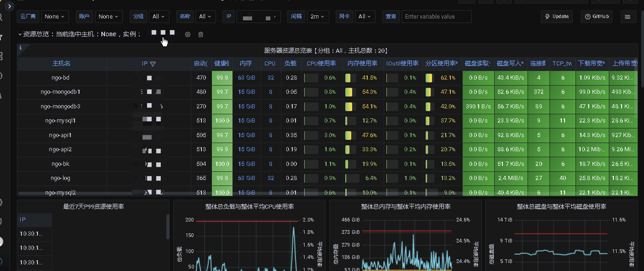The image size is (644, 271).
Task: Click hostname ngo-api1
Action: point(61,135)
